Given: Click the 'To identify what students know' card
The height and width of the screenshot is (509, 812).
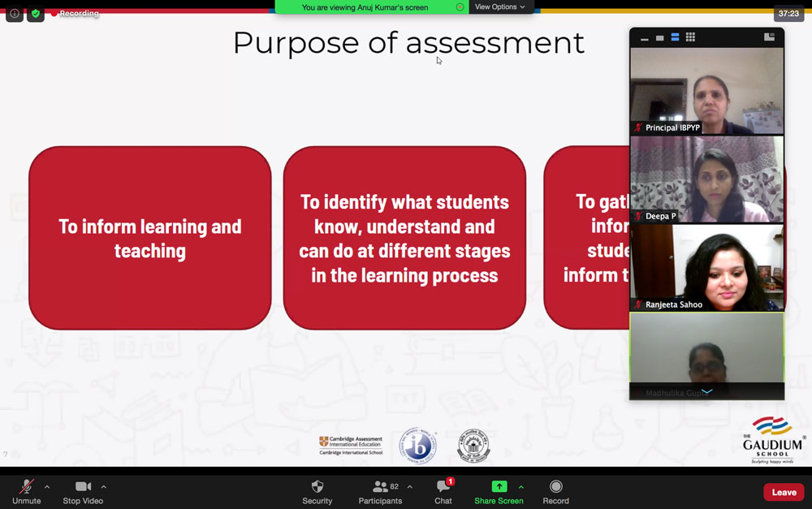Looking at the screenshot, I should (x=404, y=238).
